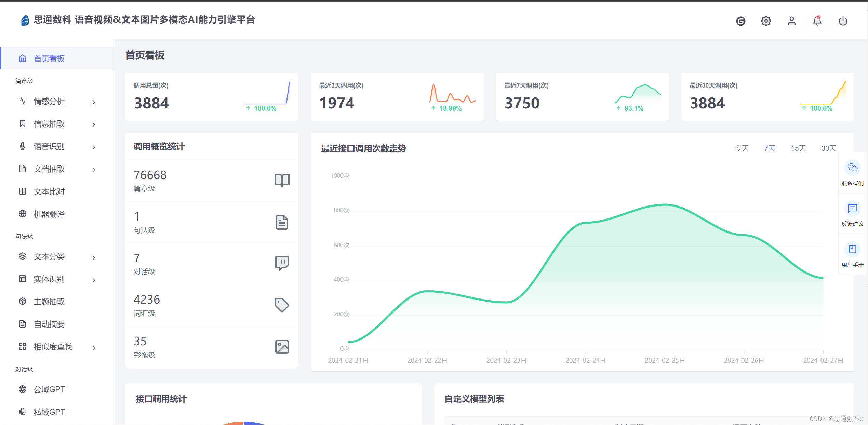Open the notifications bell icon
This screenshot has width=868, height=425.
click(x=817, y=21)
